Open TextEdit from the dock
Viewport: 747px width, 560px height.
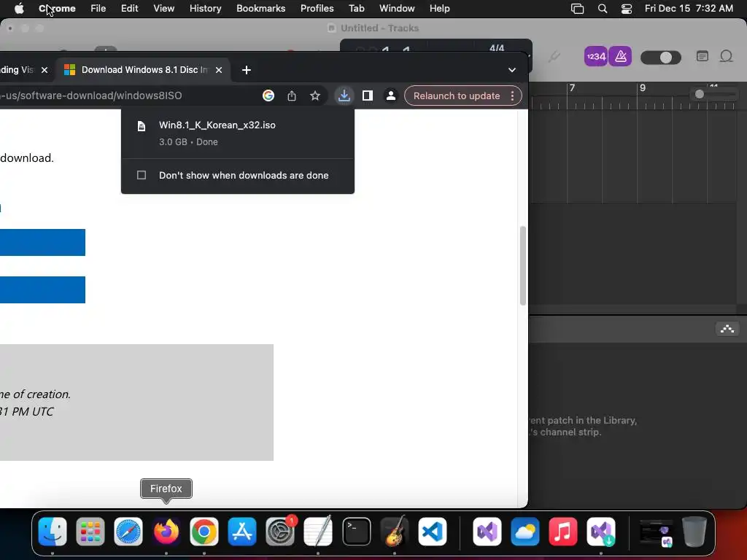pyautogui.click(x=318, y=532)
